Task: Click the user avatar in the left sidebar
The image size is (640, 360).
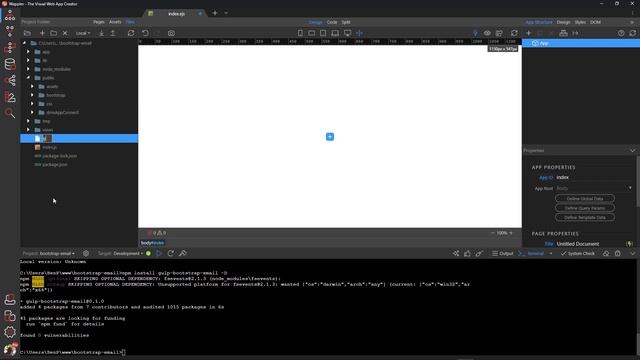Action: [10, 349]
